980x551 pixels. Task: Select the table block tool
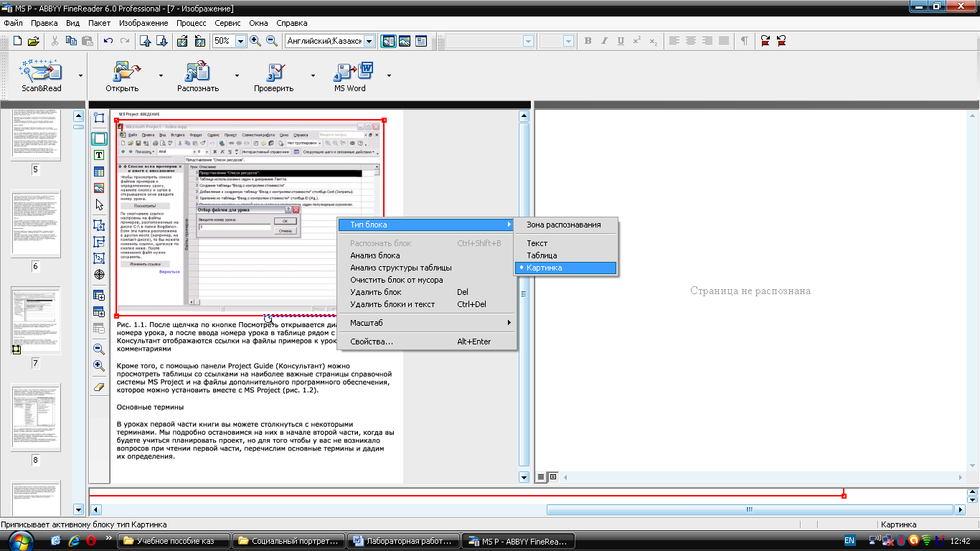99,172
